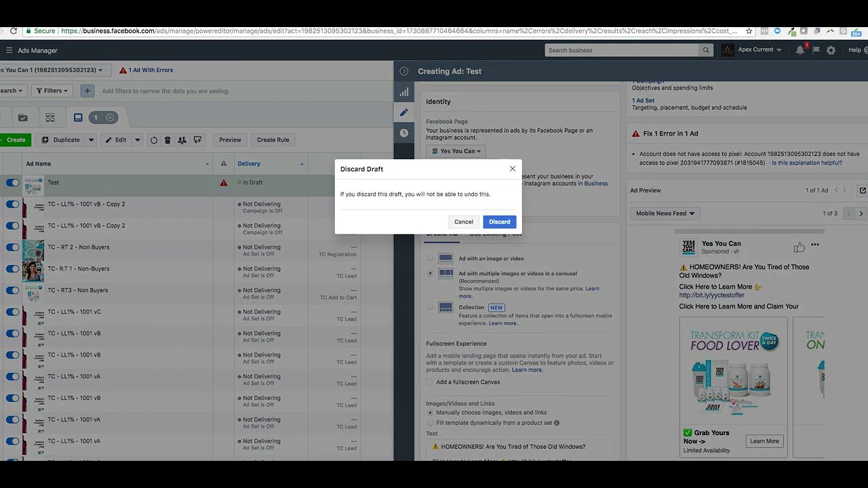Open the Yes You Can page dropdown

click(x=456, y=151)
